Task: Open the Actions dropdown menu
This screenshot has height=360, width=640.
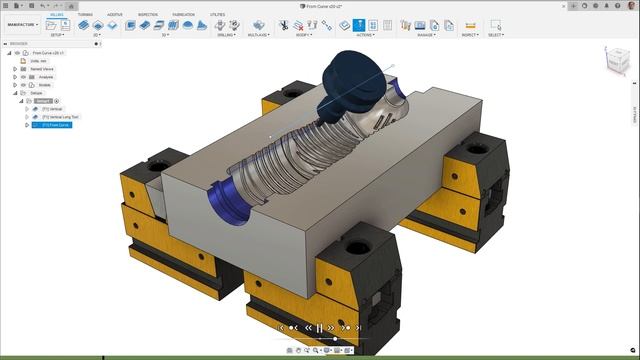Action: pos(366,35)
